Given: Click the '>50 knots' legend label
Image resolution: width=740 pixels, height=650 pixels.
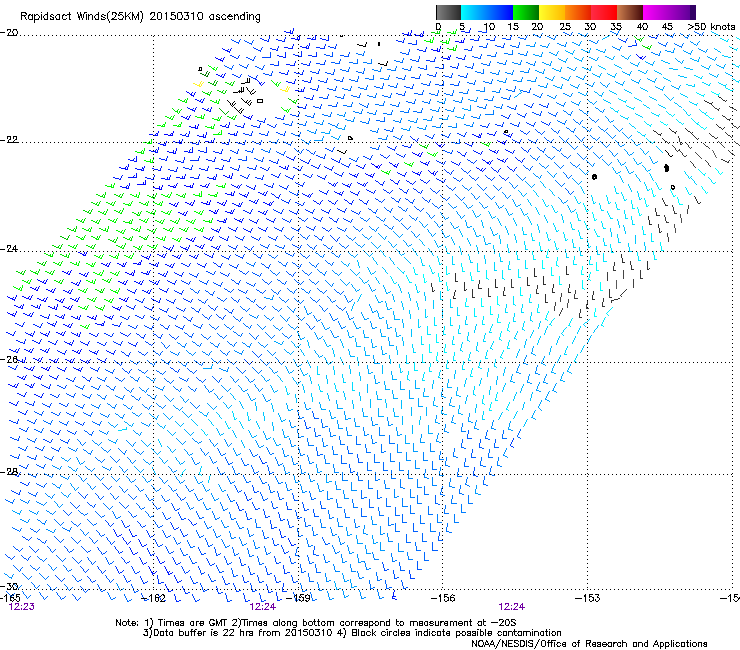Looking at the screenshot, I should point(711,27).
